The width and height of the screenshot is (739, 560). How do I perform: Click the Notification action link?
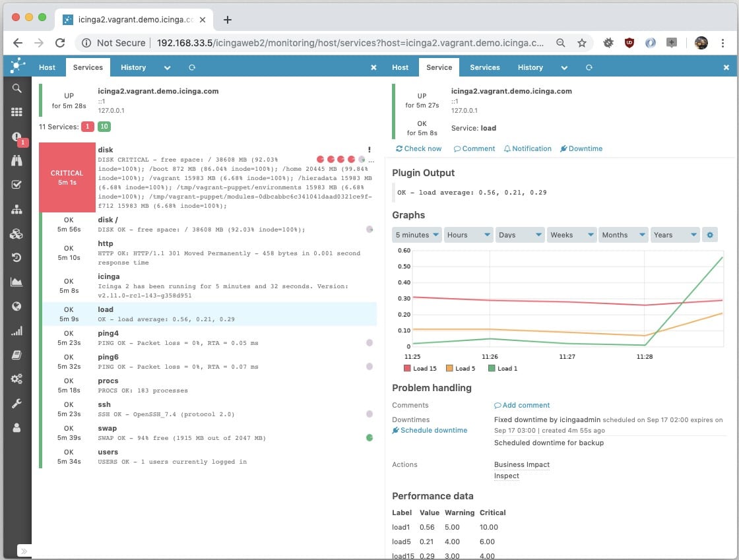click(527, 148)
